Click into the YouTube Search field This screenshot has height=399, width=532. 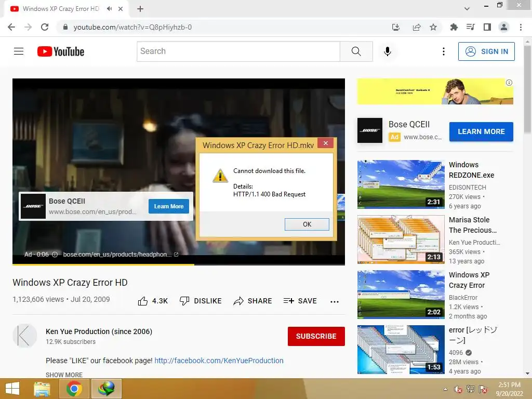point(238,51)
